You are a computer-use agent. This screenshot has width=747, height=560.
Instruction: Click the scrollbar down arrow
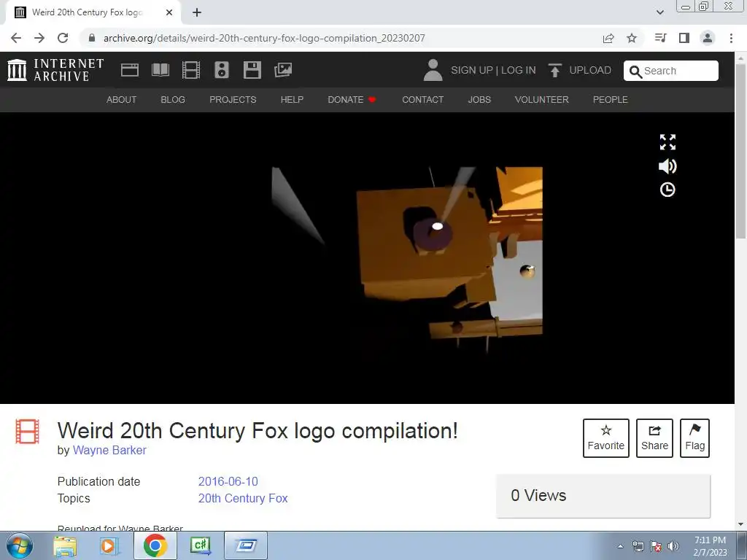(741, 524)
